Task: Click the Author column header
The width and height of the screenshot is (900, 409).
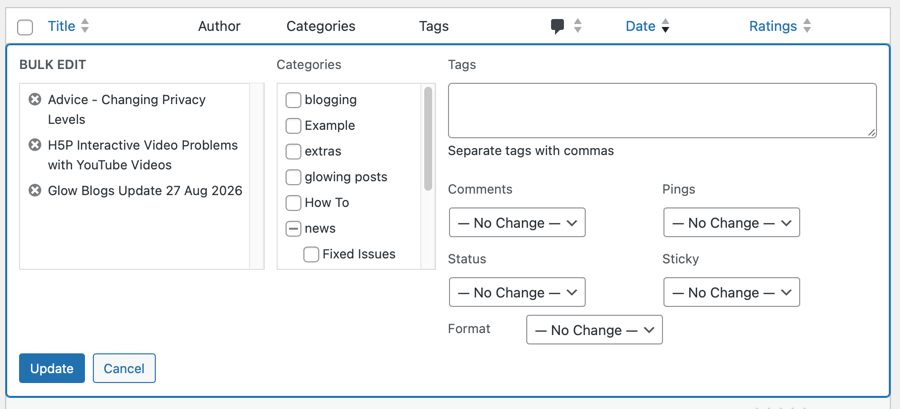Action: pyautogui.click(x=219, y=26)
